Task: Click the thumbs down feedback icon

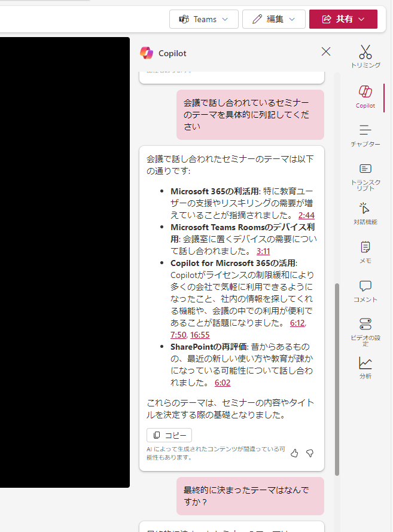Action: (310, 453)
